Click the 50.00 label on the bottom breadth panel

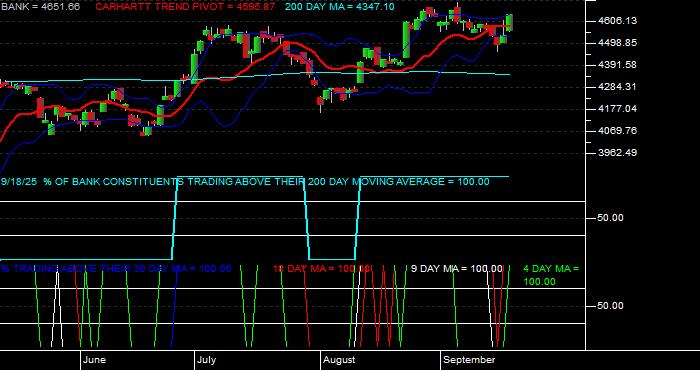(610, 306)
